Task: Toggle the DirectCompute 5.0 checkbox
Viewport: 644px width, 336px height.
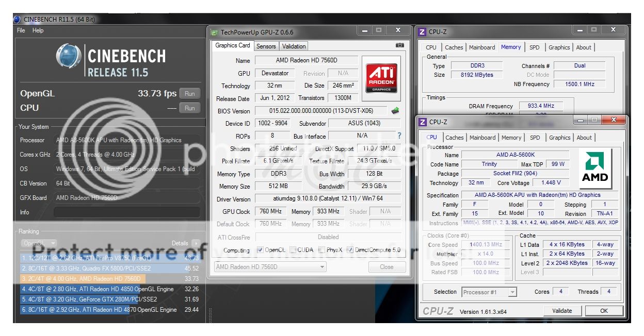Action: click(350, 250)
